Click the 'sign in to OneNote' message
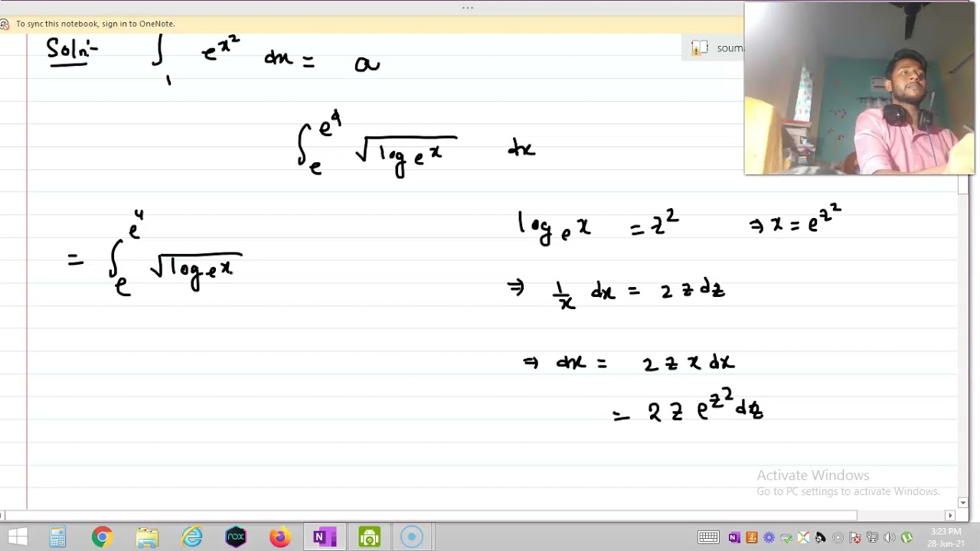The height and width of the screenshot is (551, 980). coord(96,24)
